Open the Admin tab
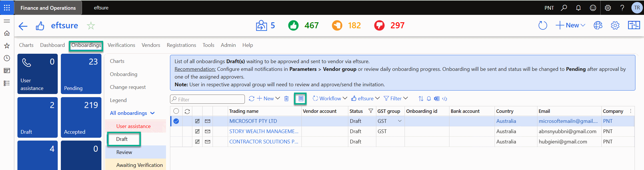Screen dimensions: 644x170 (228, 45)
